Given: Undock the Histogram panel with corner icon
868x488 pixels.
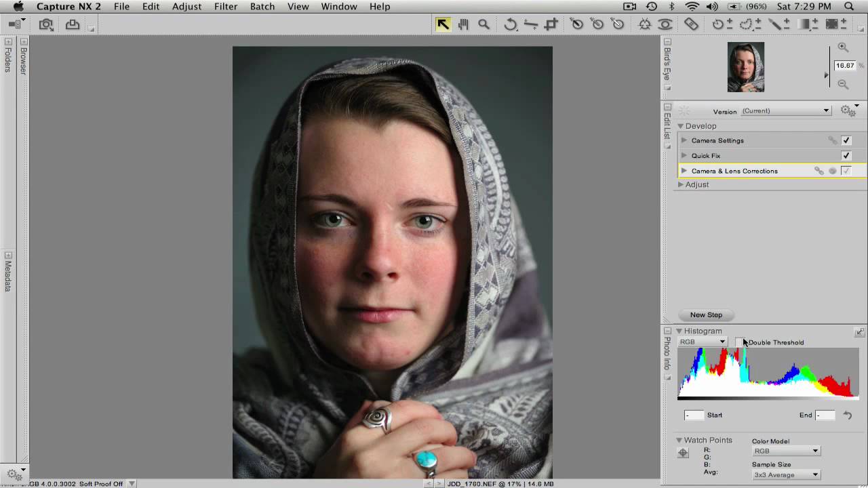Looking at the screenshot, I should point(859,331).
